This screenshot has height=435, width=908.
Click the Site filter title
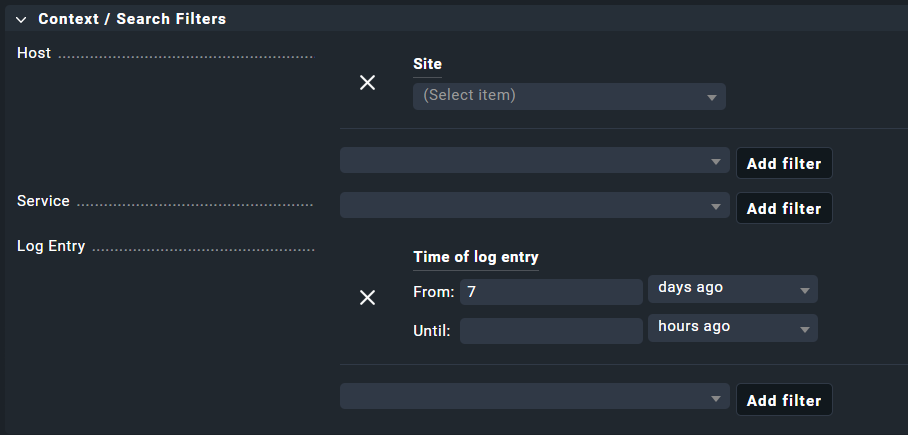point(427,64)
